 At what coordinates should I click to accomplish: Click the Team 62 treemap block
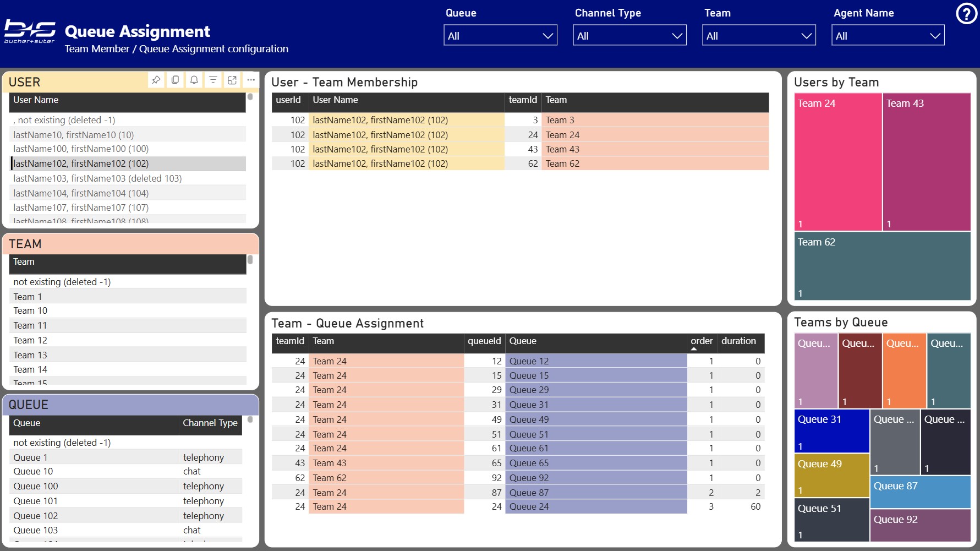pos(882,266)
